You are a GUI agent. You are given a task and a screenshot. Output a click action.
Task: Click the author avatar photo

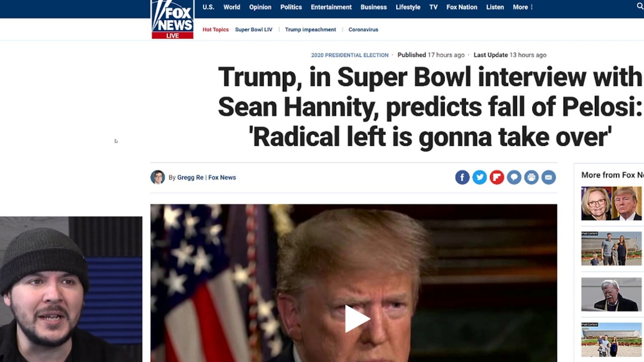(x=157, y=177)
